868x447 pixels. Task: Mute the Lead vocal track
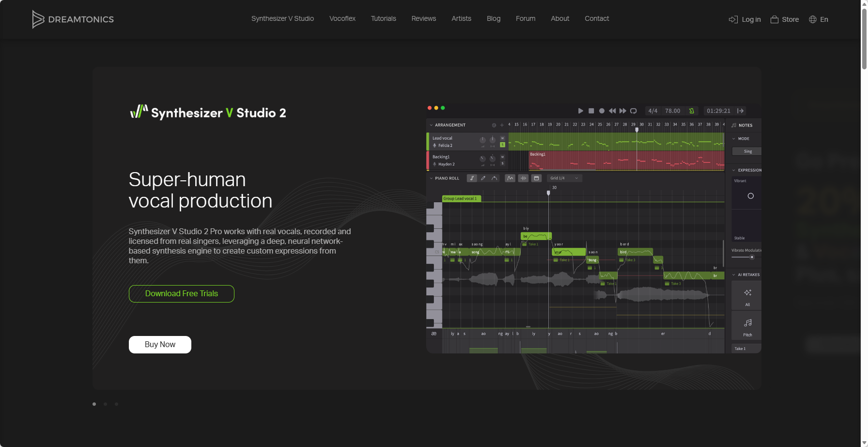tap(502, 138)
